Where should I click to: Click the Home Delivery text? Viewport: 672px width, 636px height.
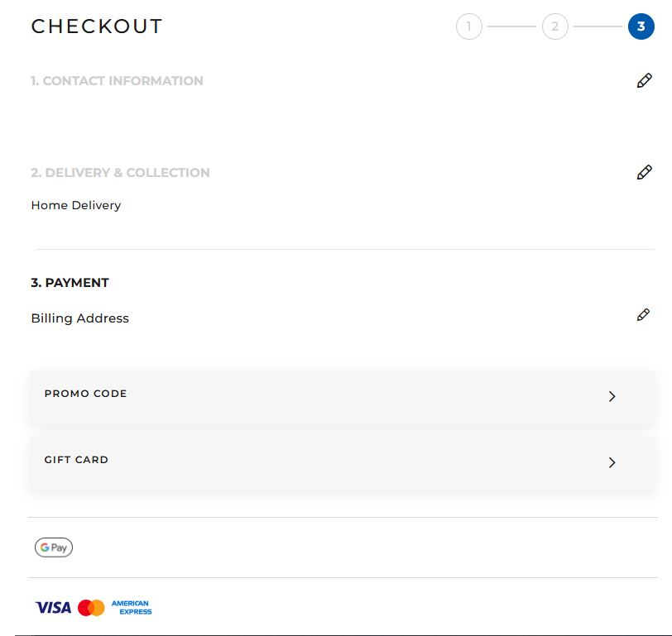pos(76,205)
